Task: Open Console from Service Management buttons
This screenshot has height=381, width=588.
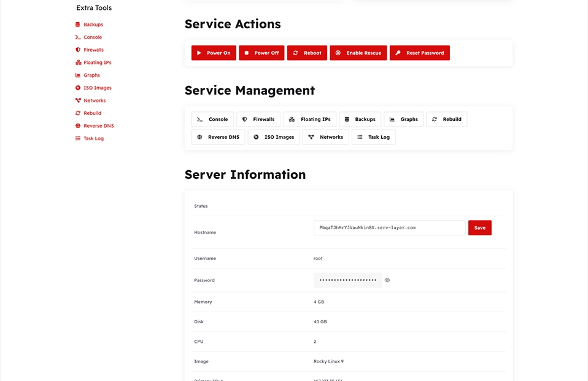Action: point(212,119)
